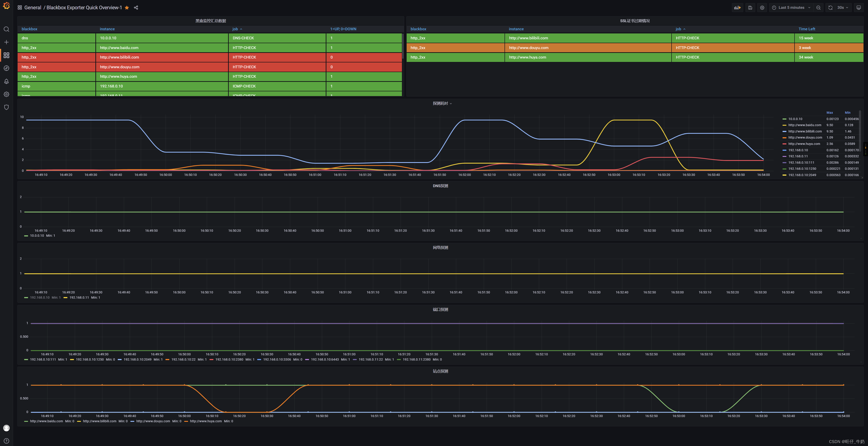The image size is (868, 446).
Task: Open the Explore compass icon
Action: click(x=6, y=68)
